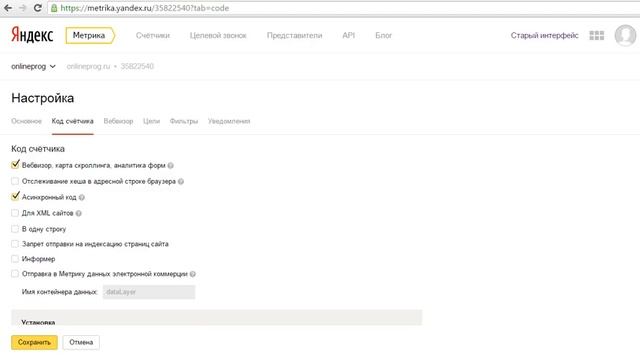This screenshot has height=360, width=640.
Task: Uncheck the Асинхронный код checkbox
Action: 15,196
